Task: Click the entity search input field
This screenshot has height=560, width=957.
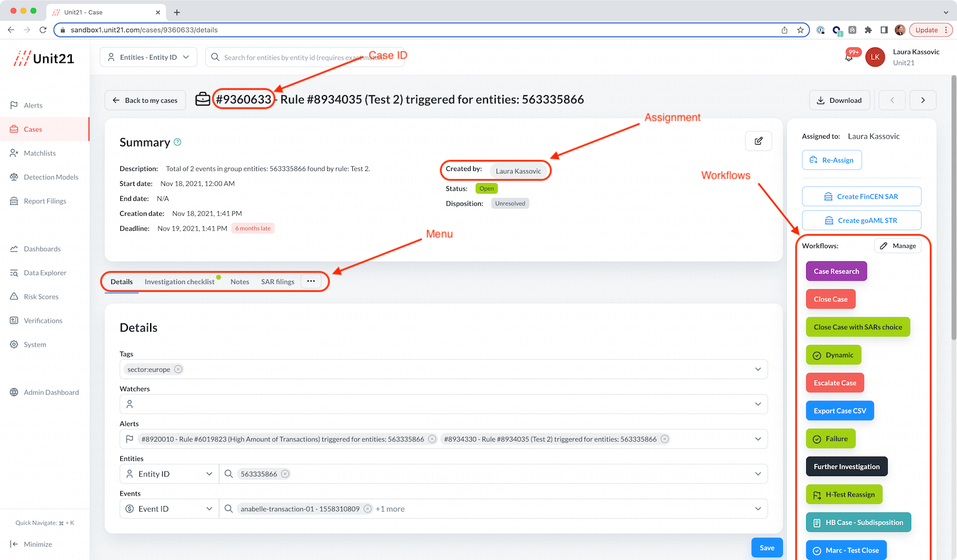Action: (x=305, y=57)
